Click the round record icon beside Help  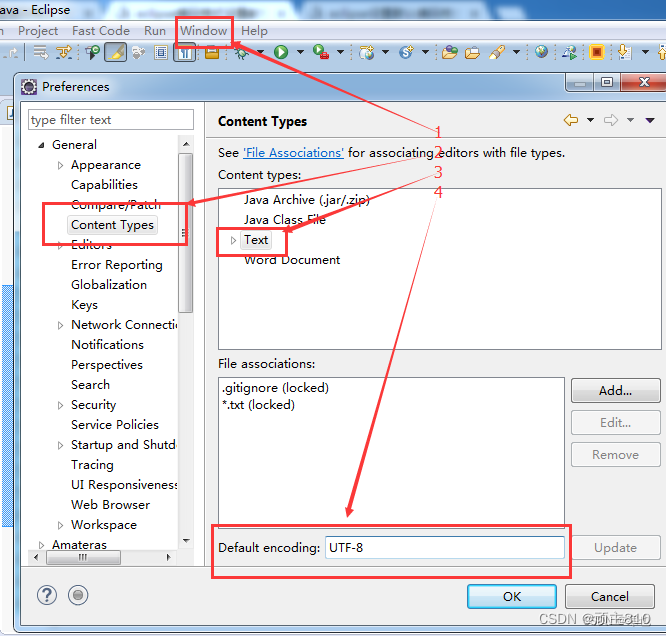78,595
